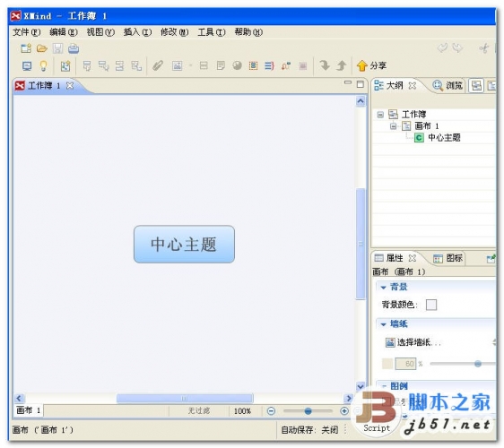This screenshot has width=504, height=448.
Task: Click the 分享 share button
Action: click(x=371, y=65)
